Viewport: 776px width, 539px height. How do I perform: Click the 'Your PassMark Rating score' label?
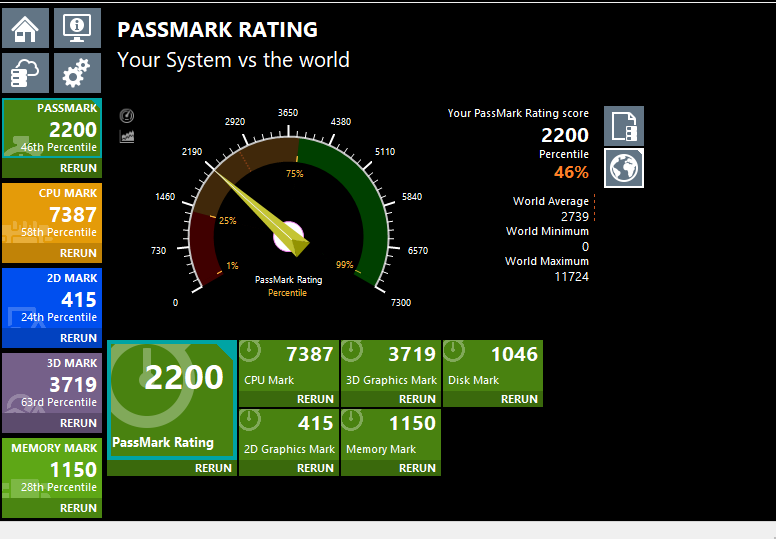(x=518, y=113)
